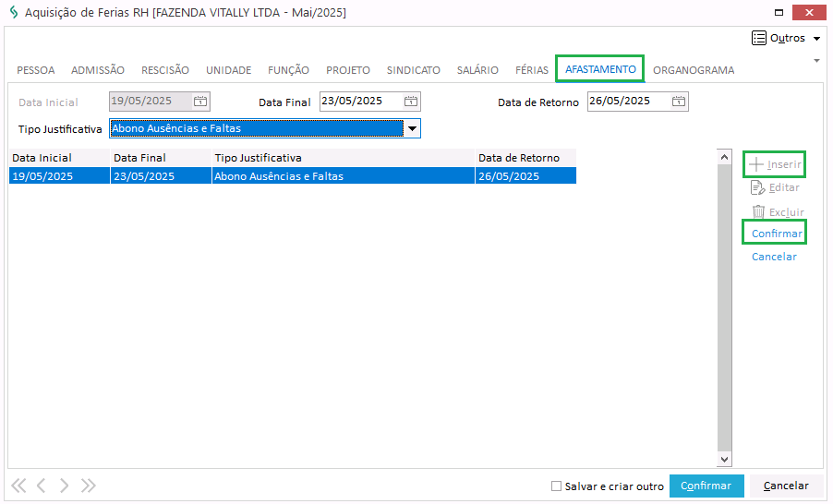The width and height of the screenshot is (833, 504).
Task: Switch to the SINDICATO tab
Action: point(414,70)
